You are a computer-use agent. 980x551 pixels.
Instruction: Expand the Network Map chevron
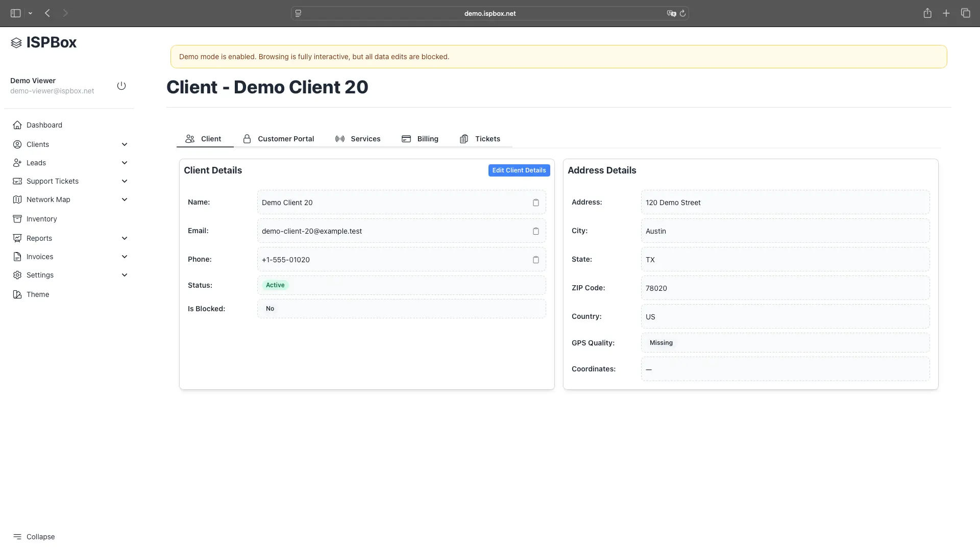pyautogui.click(x=125, y=199)
